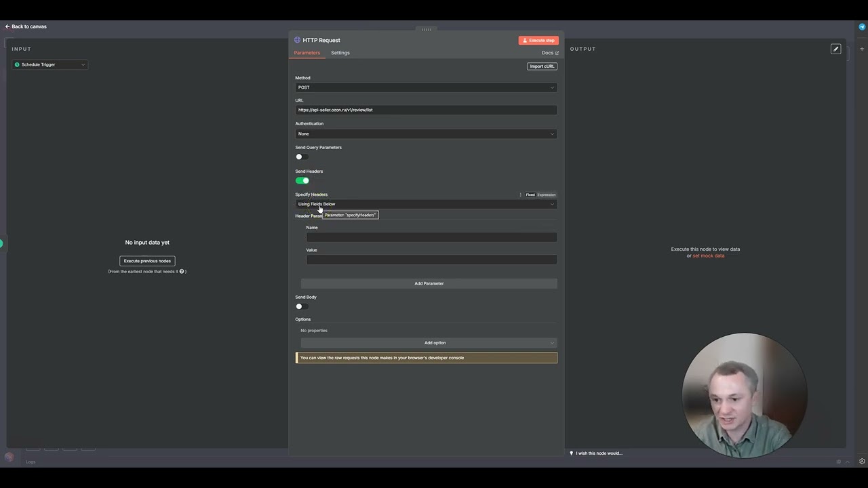Open the Specify Headers dropdown
The width and height of the screenshot is (868, 488).
[x=426, y=204]
